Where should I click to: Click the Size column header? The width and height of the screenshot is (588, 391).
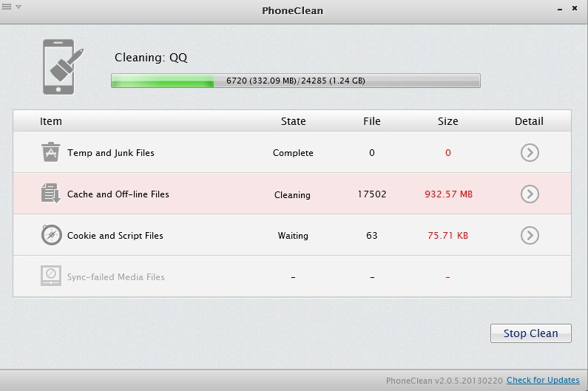(447, 121)
